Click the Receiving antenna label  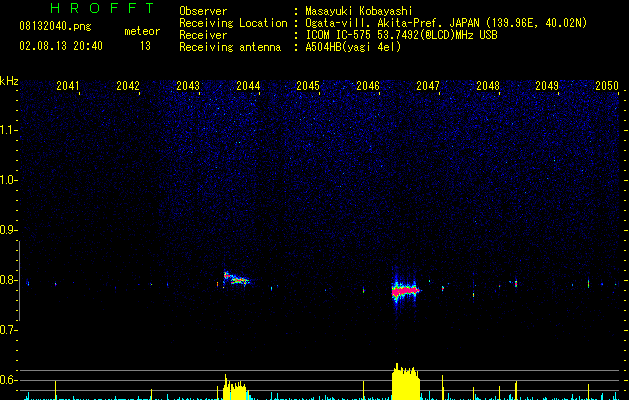[x=230, y=47]
